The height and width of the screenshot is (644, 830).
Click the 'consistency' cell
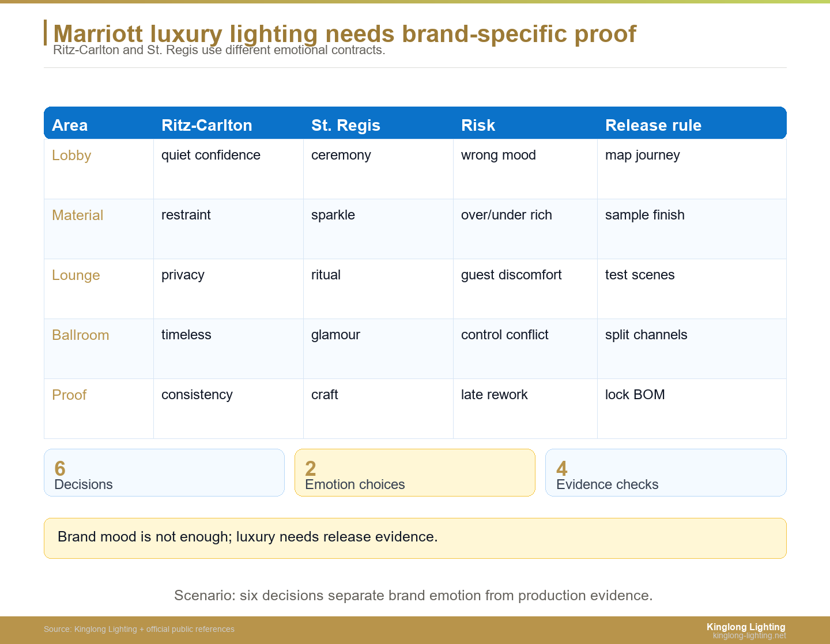pos(228,408)
